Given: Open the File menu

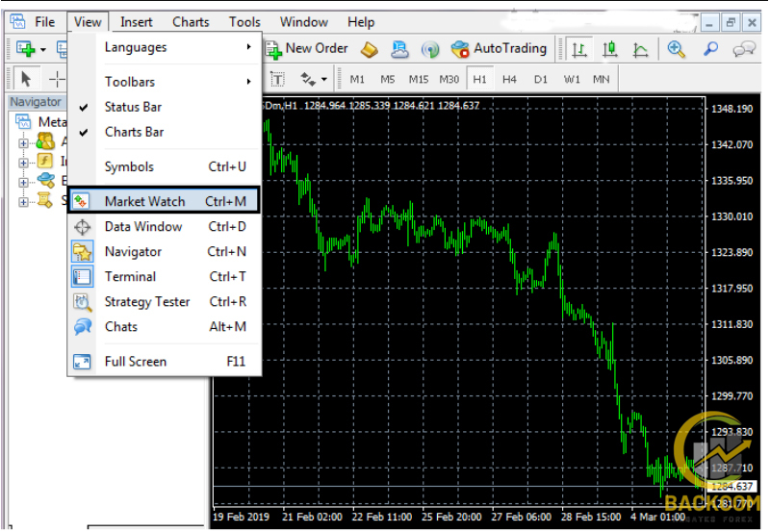Looking at the screenshot, I should (44, 22).
